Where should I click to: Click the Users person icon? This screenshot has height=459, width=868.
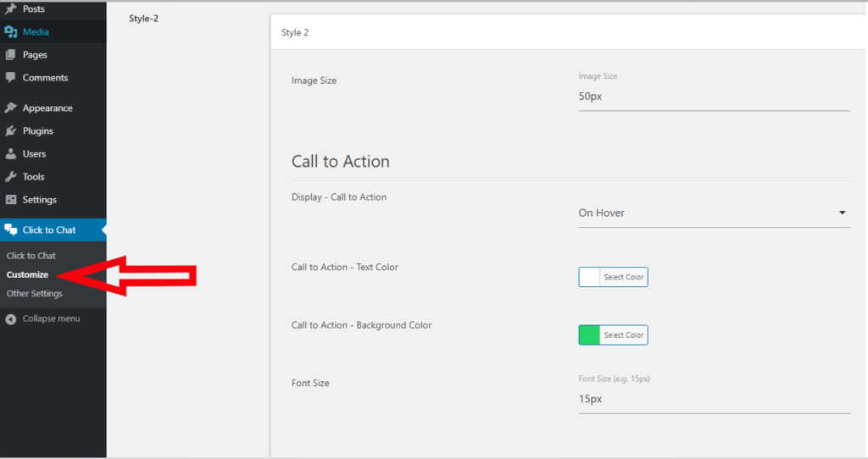tap(10, 154)
